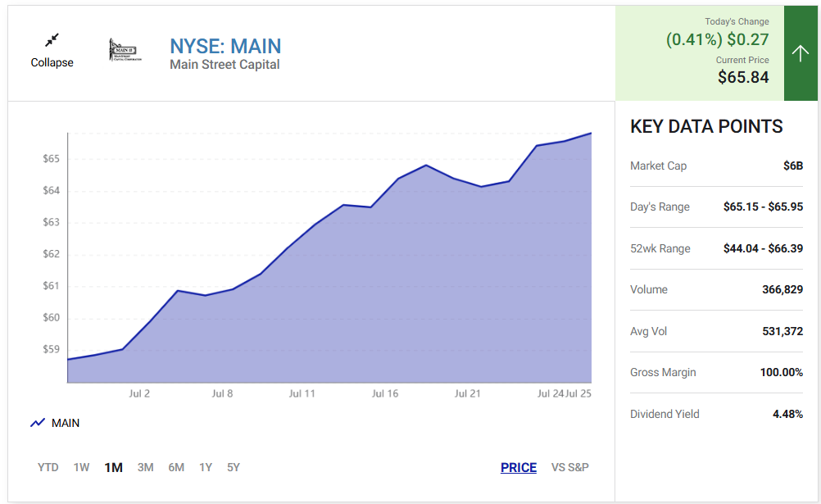Click the Avg Vol label
This screenshot has height=504, width=821.
click(648, 331)
